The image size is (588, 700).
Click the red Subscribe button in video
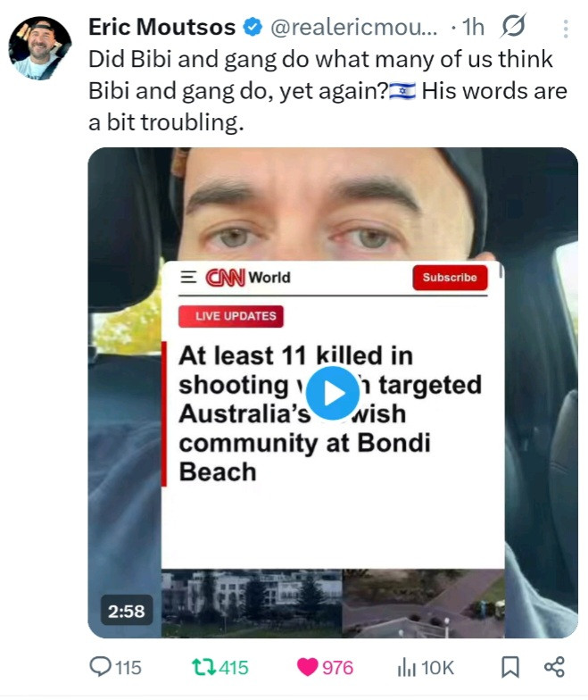point(450,277)
